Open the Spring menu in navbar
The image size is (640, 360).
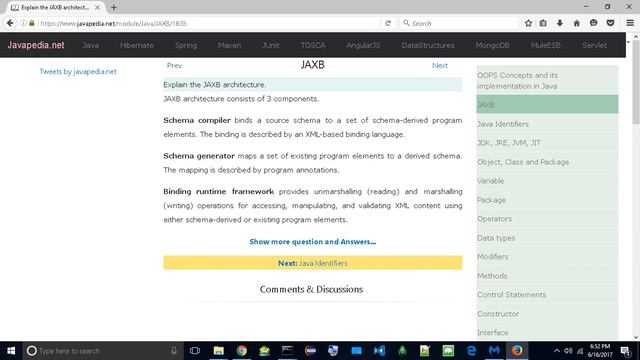point(186,45)
